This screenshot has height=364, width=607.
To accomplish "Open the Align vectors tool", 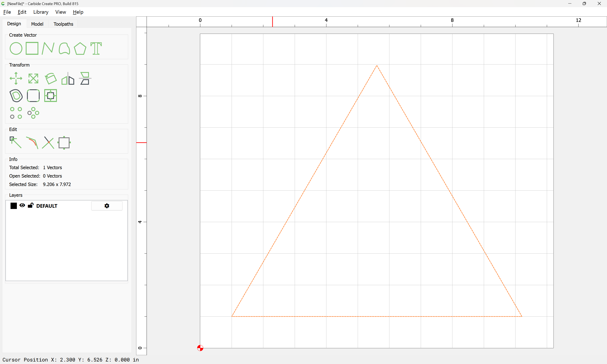I will click(x=85, y=78).
